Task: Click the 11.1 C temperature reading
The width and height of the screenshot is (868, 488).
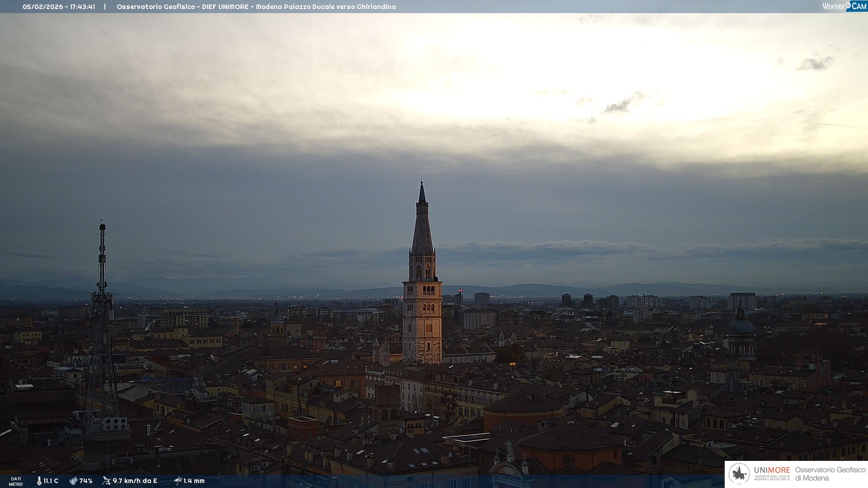Action: [x=51, y=481]
